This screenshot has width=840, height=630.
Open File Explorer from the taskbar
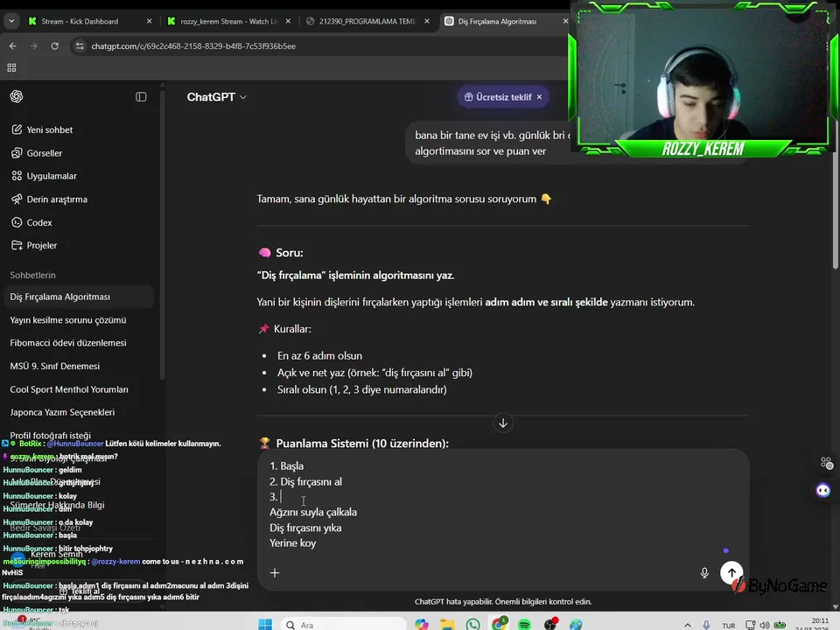[447, 625]
